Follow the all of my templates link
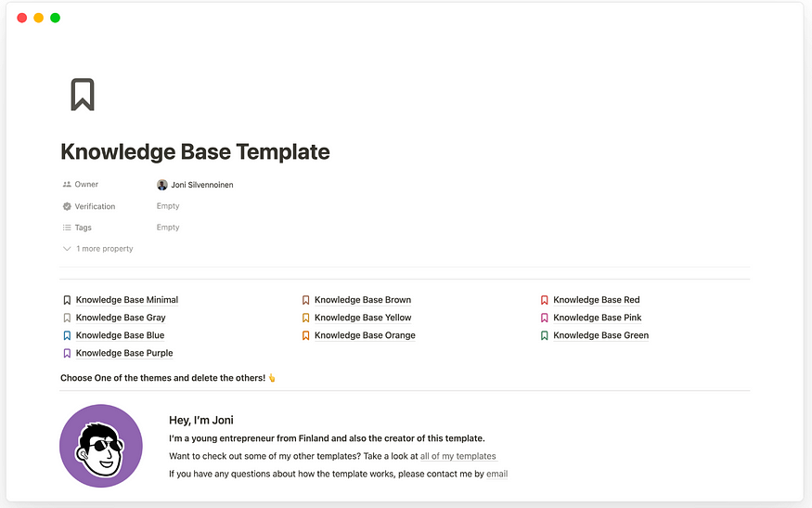This screenshot has width=812, height=508. (458, 456)
